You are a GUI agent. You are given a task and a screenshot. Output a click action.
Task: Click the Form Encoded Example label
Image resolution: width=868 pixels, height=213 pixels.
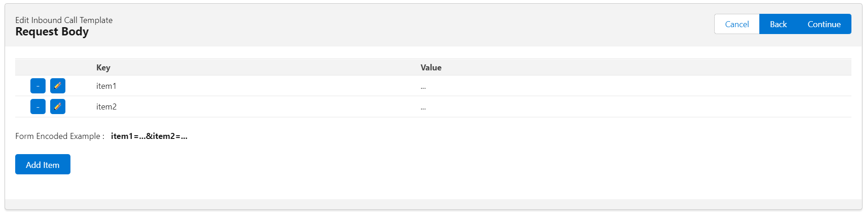[59, 136]
